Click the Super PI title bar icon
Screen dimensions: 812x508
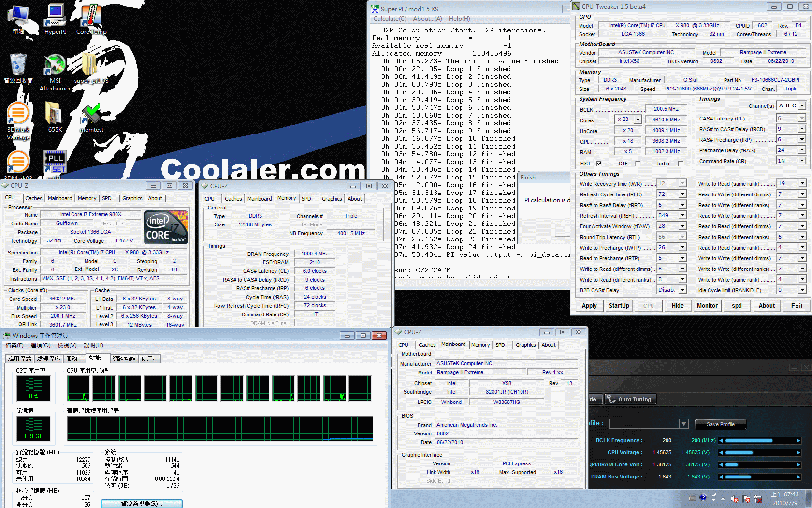(x=375, y=8)
